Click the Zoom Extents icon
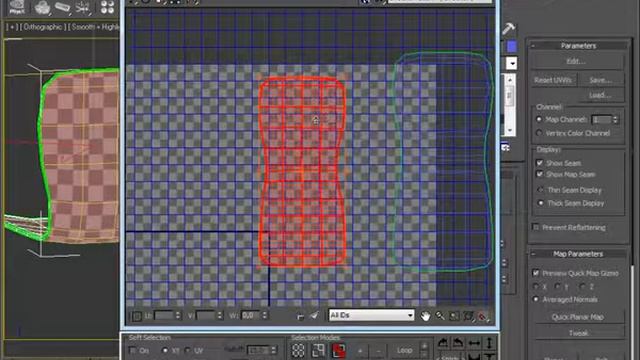The height and width of the screenshot is (360, 640). click(468, 316)
